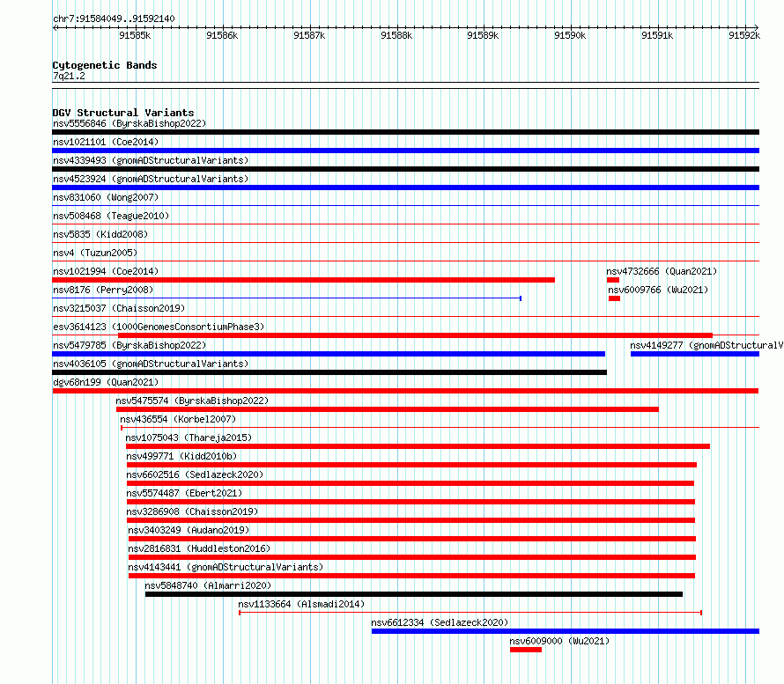The image size is (784, 684).
Task: Click the black bar under nsv5848740
Action: [414, 594]
